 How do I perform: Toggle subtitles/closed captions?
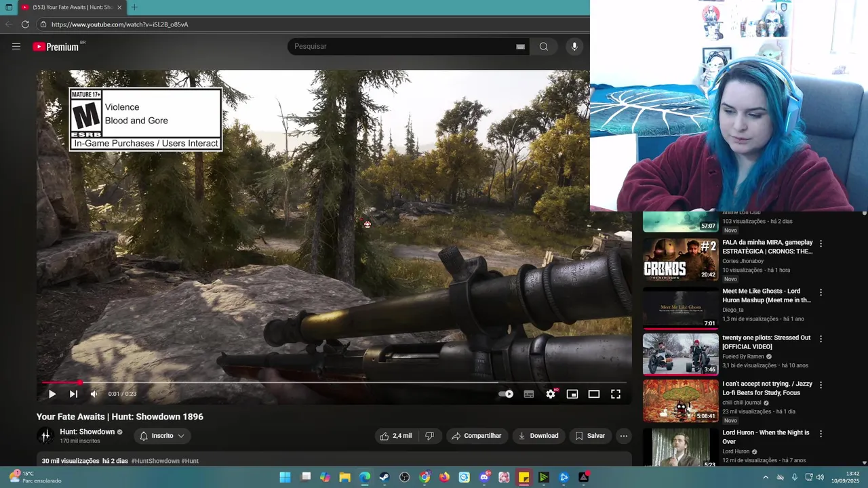pos(529,394)
